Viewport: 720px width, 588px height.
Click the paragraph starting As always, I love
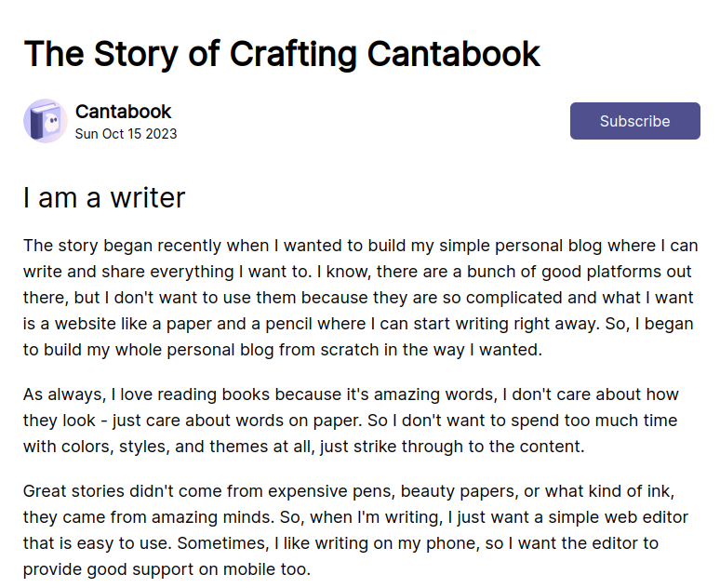[x=351, y=421]
